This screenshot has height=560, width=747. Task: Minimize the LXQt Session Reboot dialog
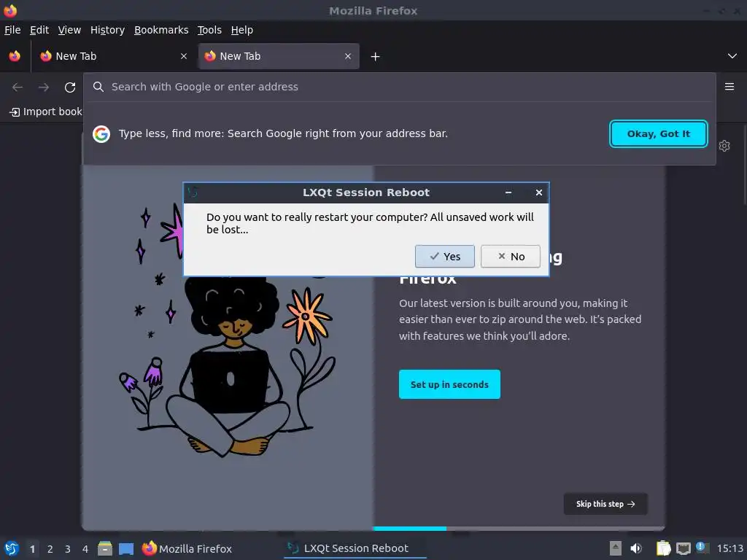click(x=508, y=192)
